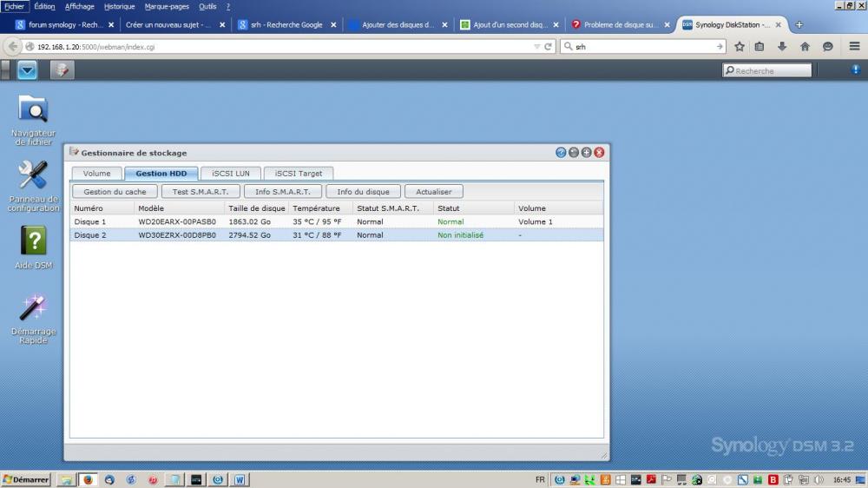Viewport: 868px width, 488px height.
Task: Open the Firefox hamburger menu
Action: (854, 46)
